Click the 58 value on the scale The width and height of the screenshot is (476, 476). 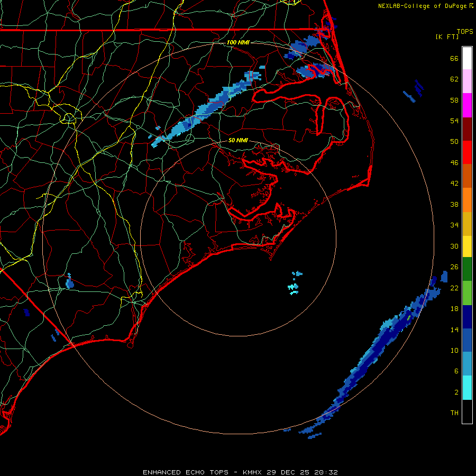pyautogui.click(x=454, y=100)
